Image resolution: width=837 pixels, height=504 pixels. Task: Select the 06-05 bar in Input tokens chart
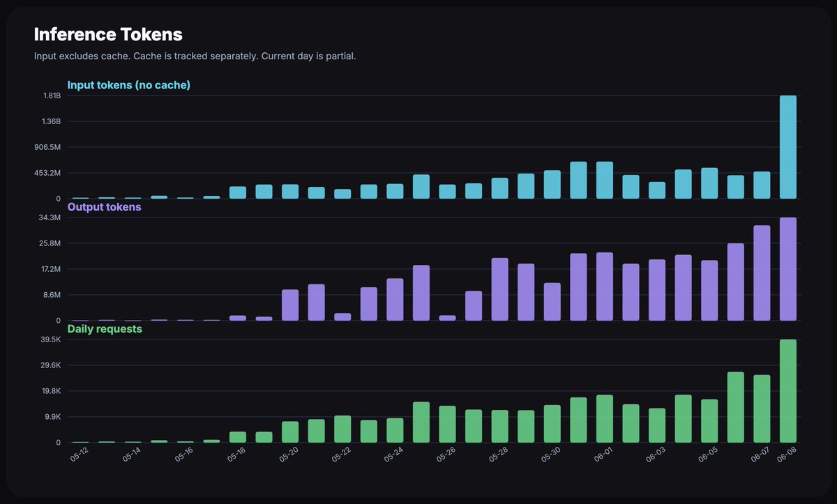[x=709, y=183]
